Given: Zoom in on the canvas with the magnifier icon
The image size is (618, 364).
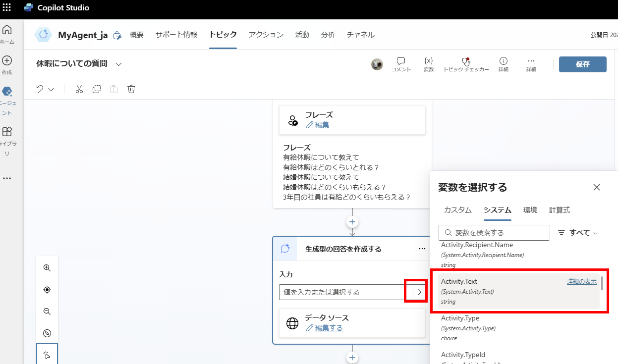Looking at the screenshot, I should [x=47, y=267].
